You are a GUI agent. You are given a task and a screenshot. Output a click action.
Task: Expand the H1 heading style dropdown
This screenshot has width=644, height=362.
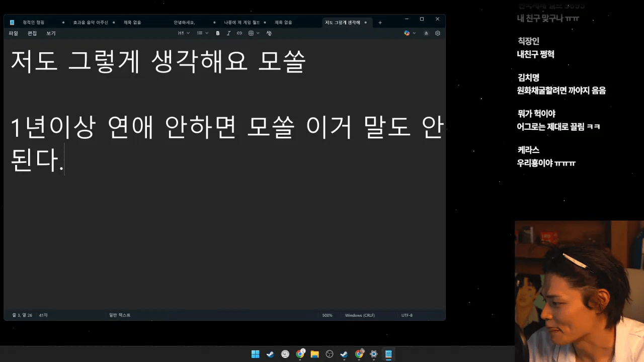click(184, 33)
